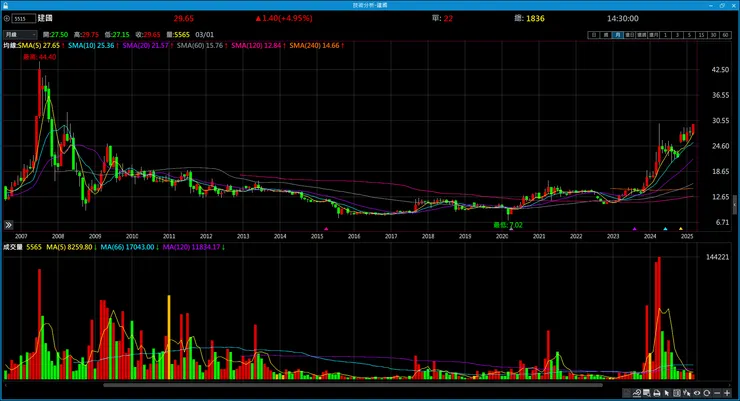Select the arrow cursor tool in bottom toolbar

(666, 393)
